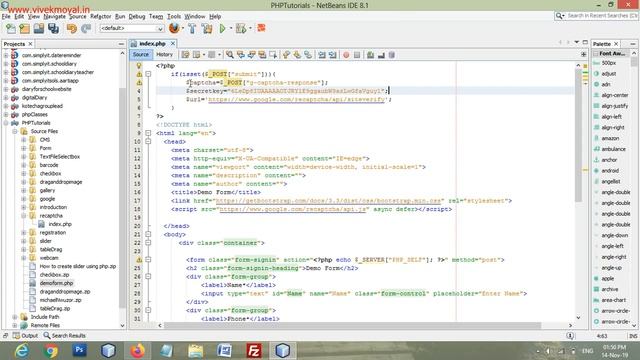Expand the CMS folder in Projects tree

[x=24, y=140]
